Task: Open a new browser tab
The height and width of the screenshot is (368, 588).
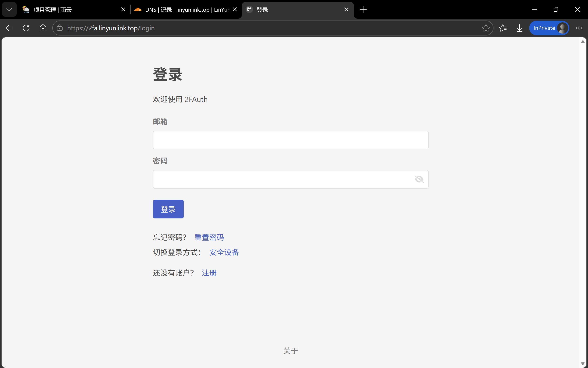Action: pyautogui.click(x=363, y=10)
